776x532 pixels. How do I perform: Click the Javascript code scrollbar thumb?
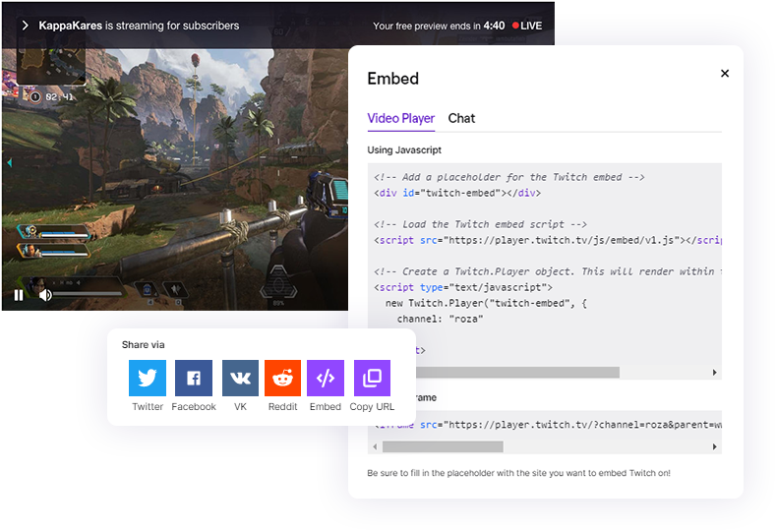(517, 372)
